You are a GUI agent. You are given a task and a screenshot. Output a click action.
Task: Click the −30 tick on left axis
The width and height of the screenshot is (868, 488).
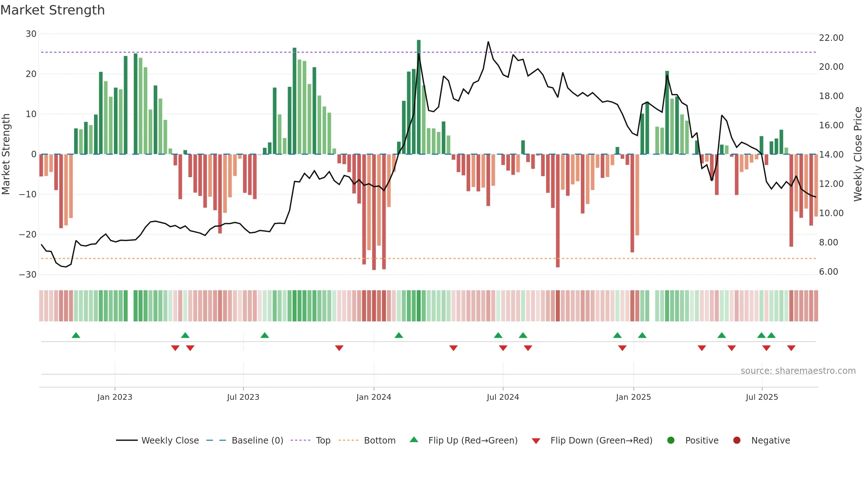click(x=28, y=275)
